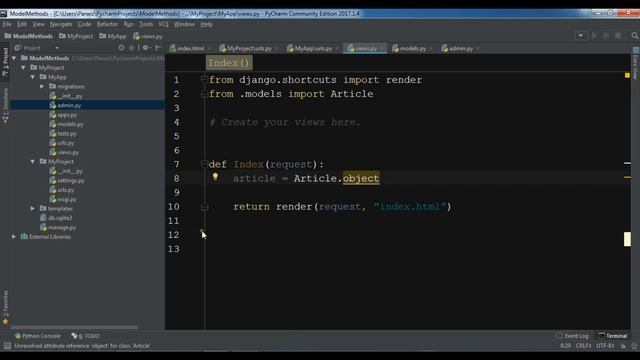
Task: Open the Navigate menu
Action: [x=61, y=24]
